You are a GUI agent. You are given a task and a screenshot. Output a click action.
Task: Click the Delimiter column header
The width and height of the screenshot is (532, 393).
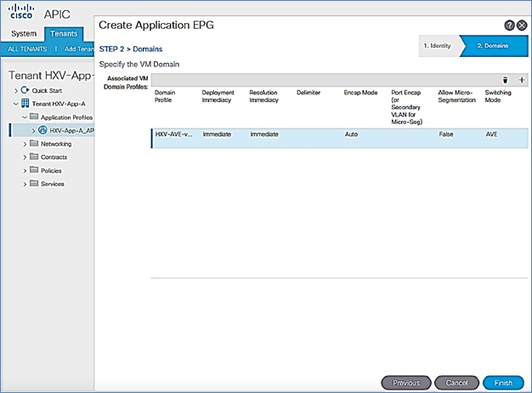[x=308, y=93]
